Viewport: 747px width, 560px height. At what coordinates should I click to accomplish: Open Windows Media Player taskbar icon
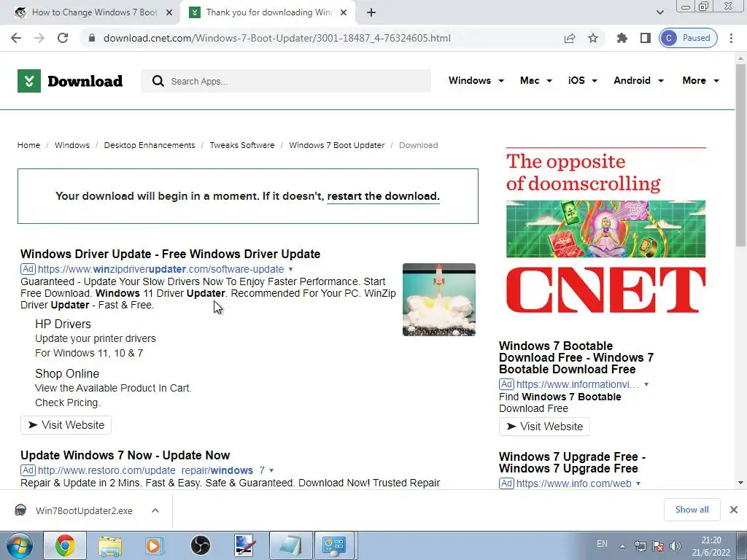coord(155,545)
